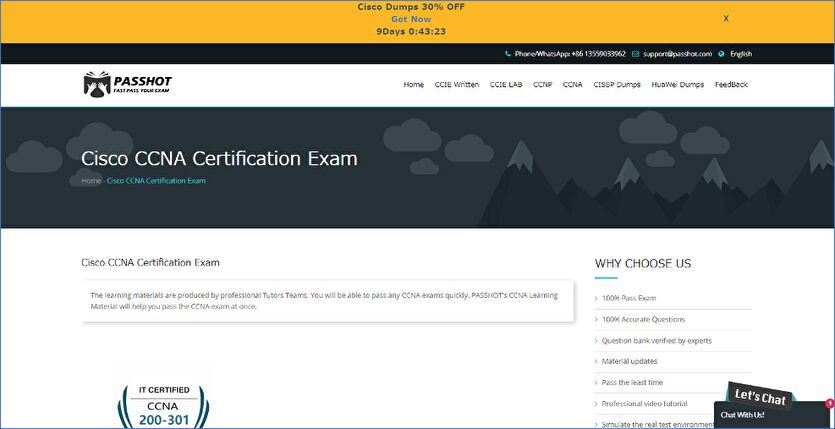The width and height of the screenshot is (835, 429).
Task: Close the Cisco Dumps promo banner
Action: click(726, 18)
